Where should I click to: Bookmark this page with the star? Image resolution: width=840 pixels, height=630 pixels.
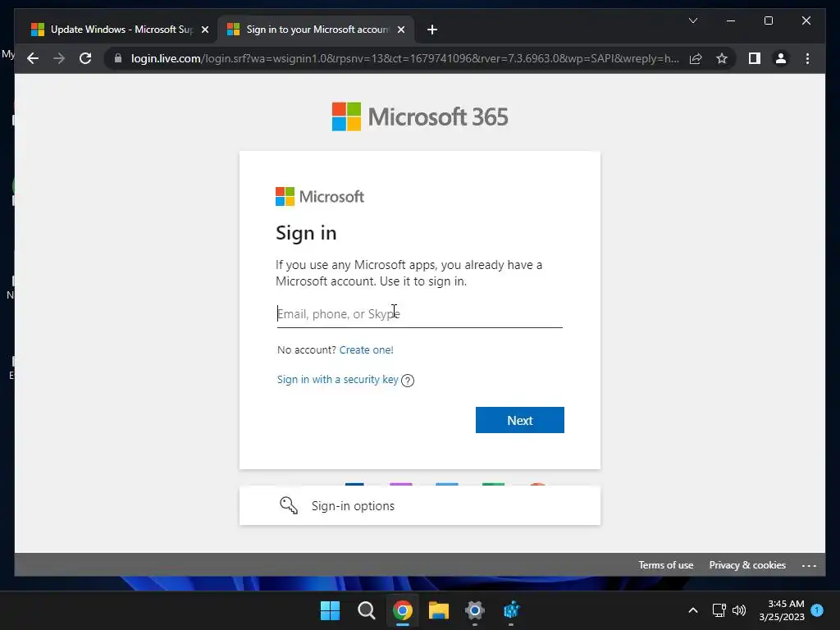(722, 58)
